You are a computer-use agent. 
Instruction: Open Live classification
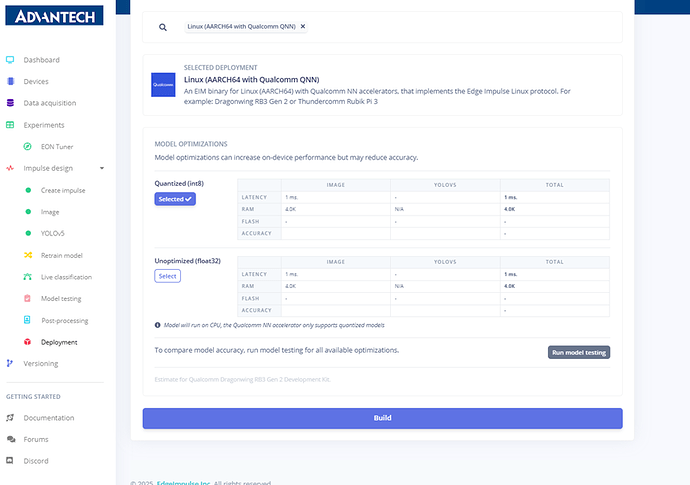point(66,277)
